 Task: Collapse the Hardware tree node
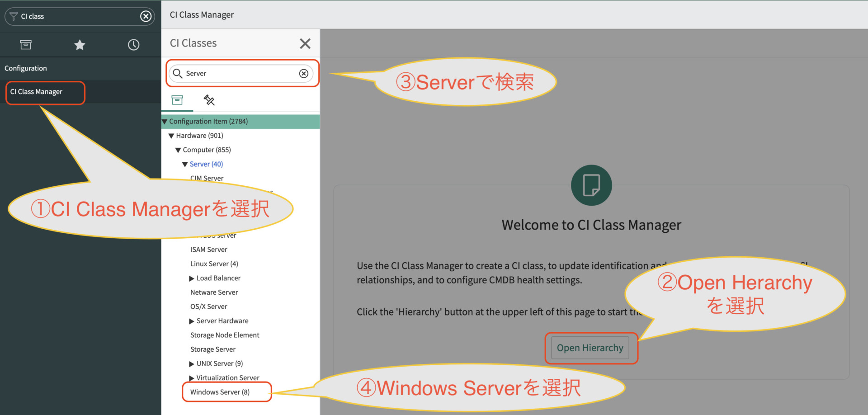pos(171,135)
